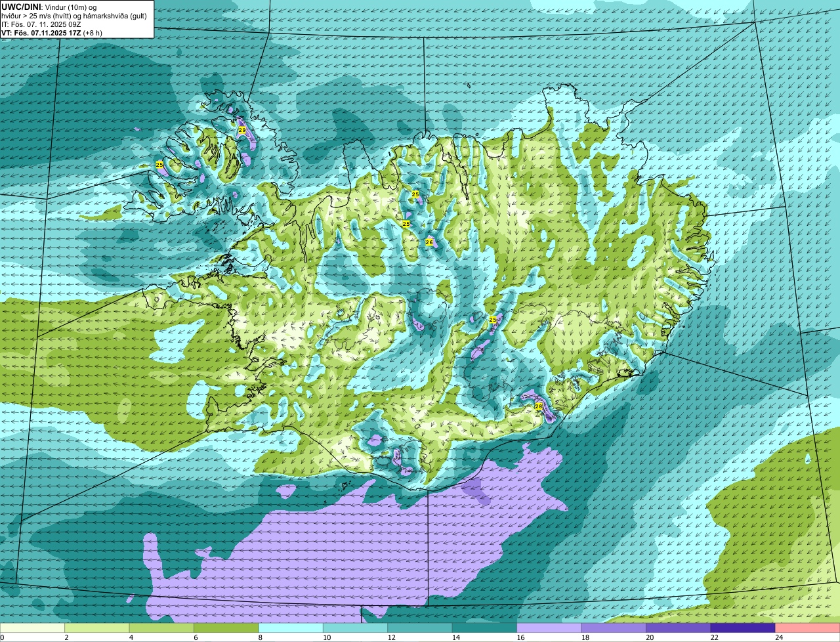Screen dimensions: 840x642
Task: Click the 'UWC/DINI: Vindur (10m) og' title line
Action: coord(49,7)
